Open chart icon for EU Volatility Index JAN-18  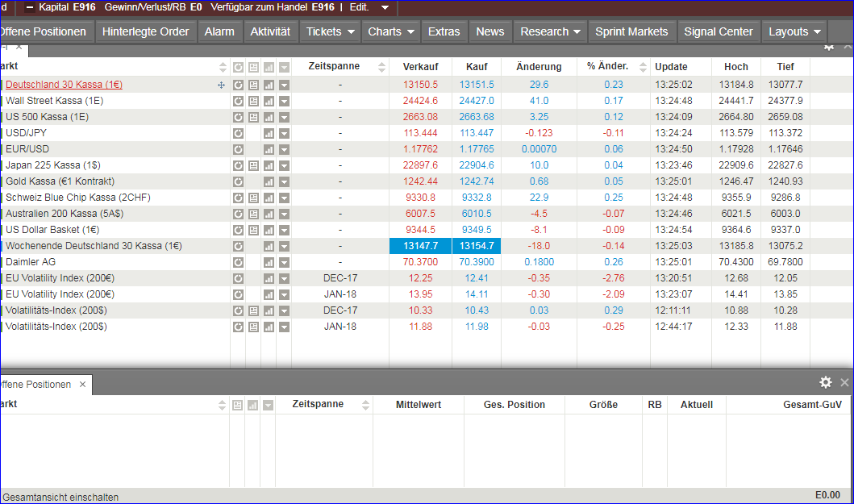(x=269, y=295)
